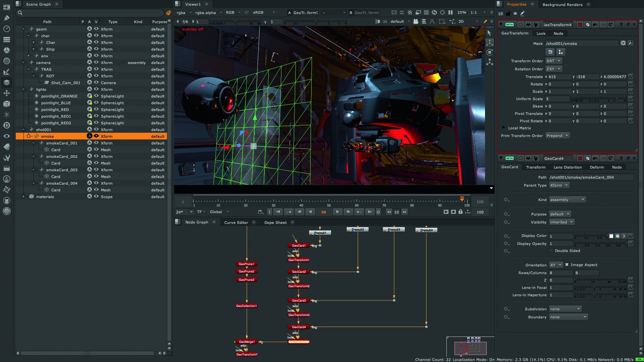Toggle the IP input process button in viewer
Image resolution: width=644 pixels, height=362 pixels.
tap(247, 12)
